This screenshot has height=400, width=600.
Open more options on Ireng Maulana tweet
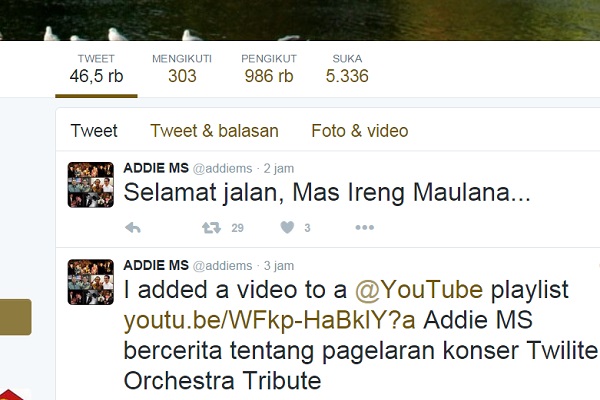point(365,228)
